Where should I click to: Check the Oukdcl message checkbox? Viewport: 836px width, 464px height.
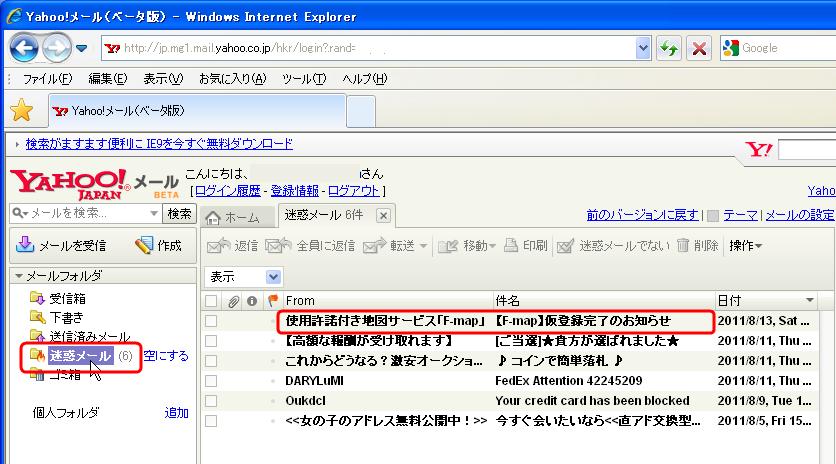(x=211, y=401)
